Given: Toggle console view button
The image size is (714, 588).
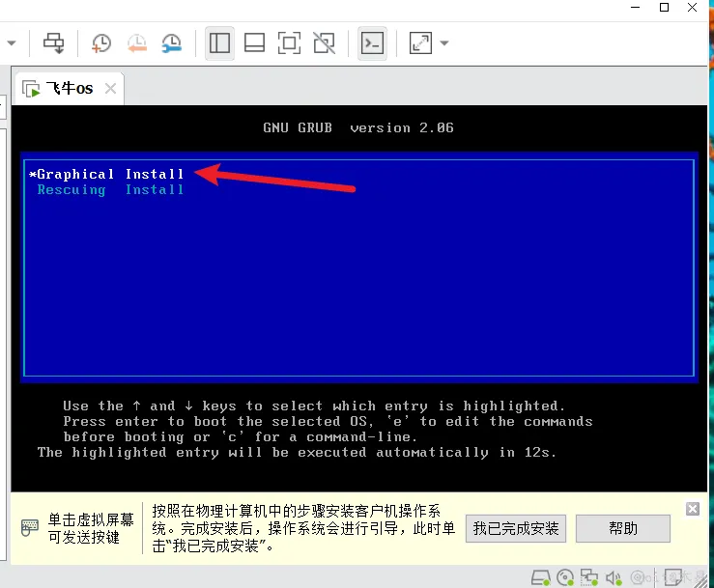Looking at the screenshot, I should tap(373, 43).
